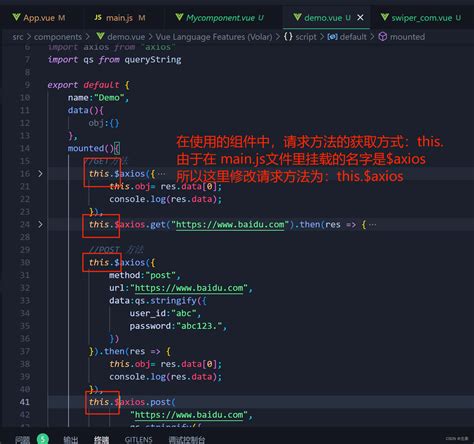Click the data(){ method declaration
The height and width of the screenshot is (444, 474).
86,110
